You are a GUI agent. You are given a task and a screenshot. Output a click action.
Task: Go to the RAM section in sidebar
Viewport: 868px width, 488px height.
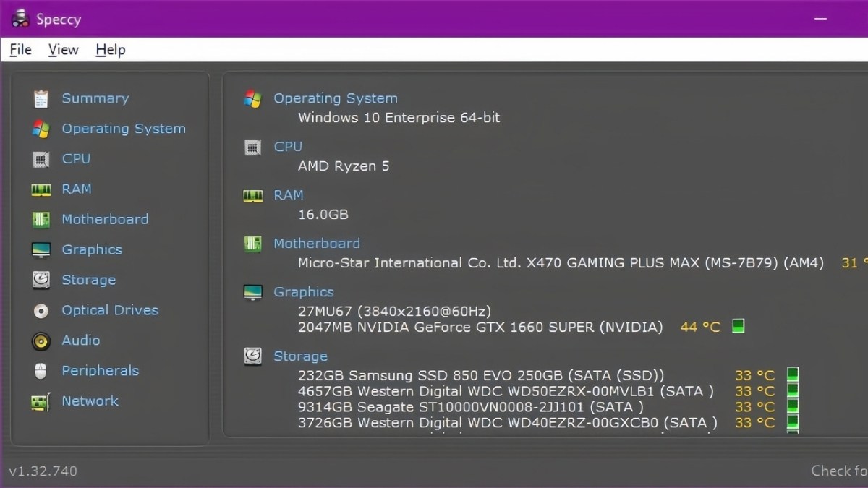(76, 189)
